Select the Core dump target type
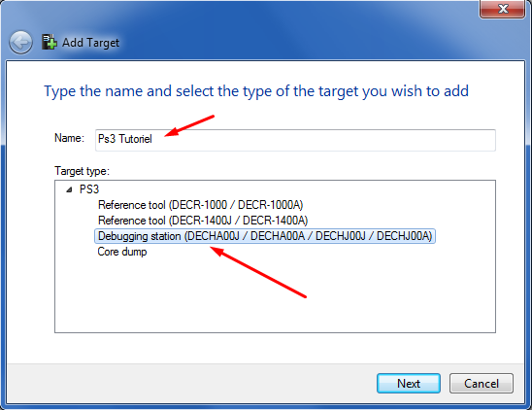This screenshot has height=410, width=532. pos(122,252)
